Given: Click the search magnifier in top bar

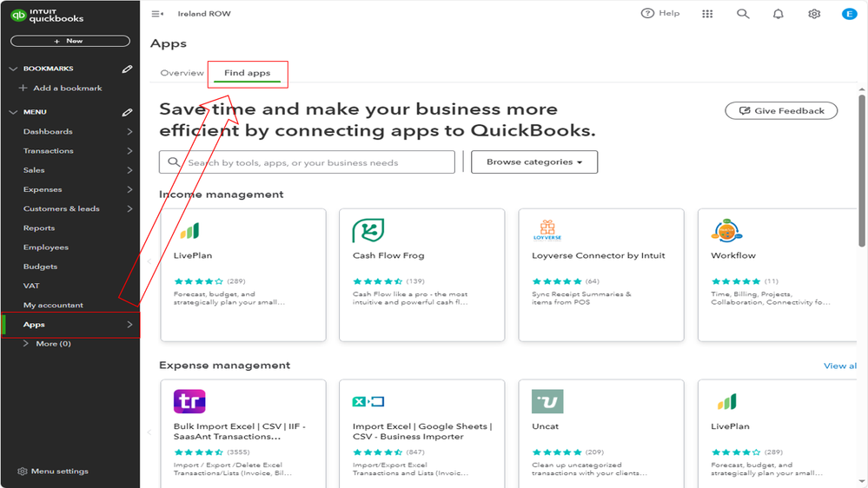Looking at the screenshot, I should (x=743, y=14).
